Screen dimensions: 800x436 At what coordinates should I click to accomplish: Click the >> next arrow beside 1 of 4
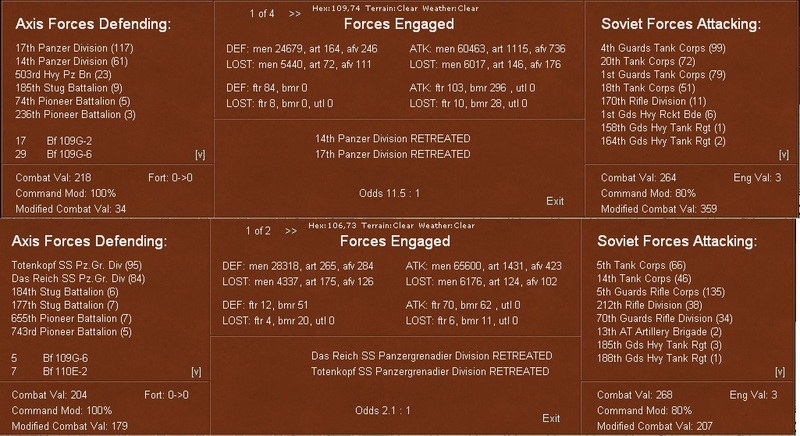[x=294, y=14]
